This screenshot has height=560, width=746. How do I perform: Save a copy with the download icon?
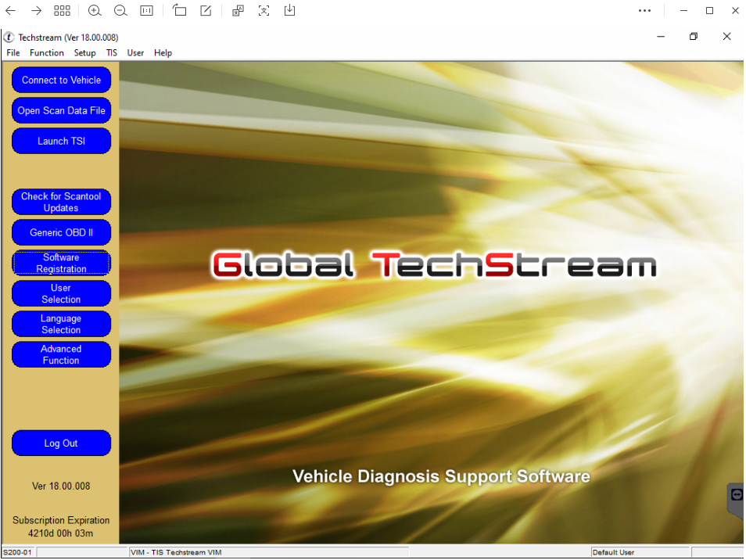coord(290,10)
